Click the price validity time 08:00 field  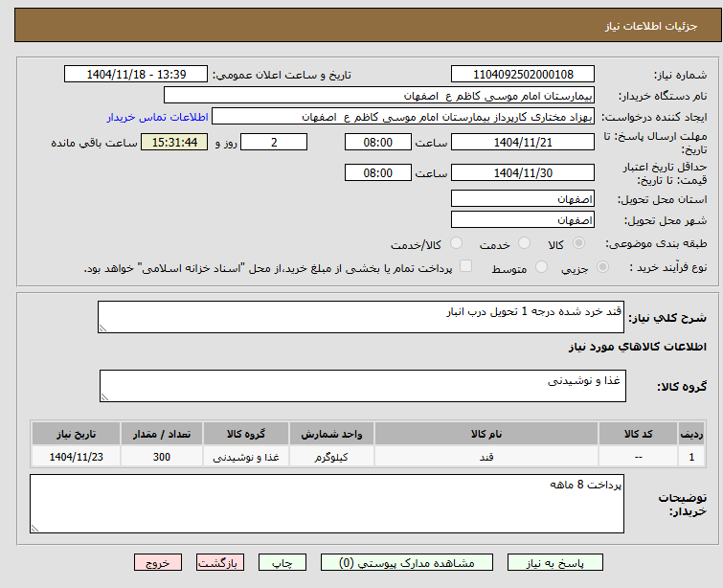coord(378,173)
